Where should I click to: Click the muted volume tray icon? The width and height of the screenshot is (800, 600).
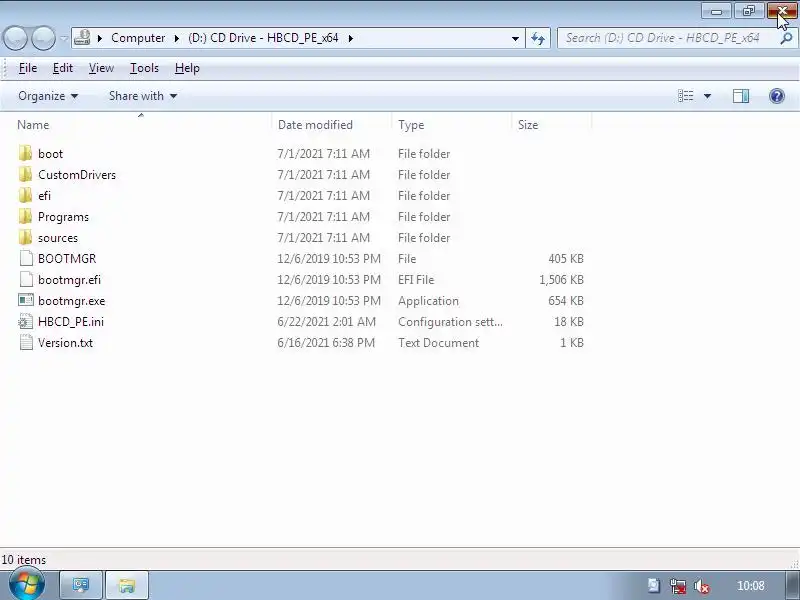(702, 586)
